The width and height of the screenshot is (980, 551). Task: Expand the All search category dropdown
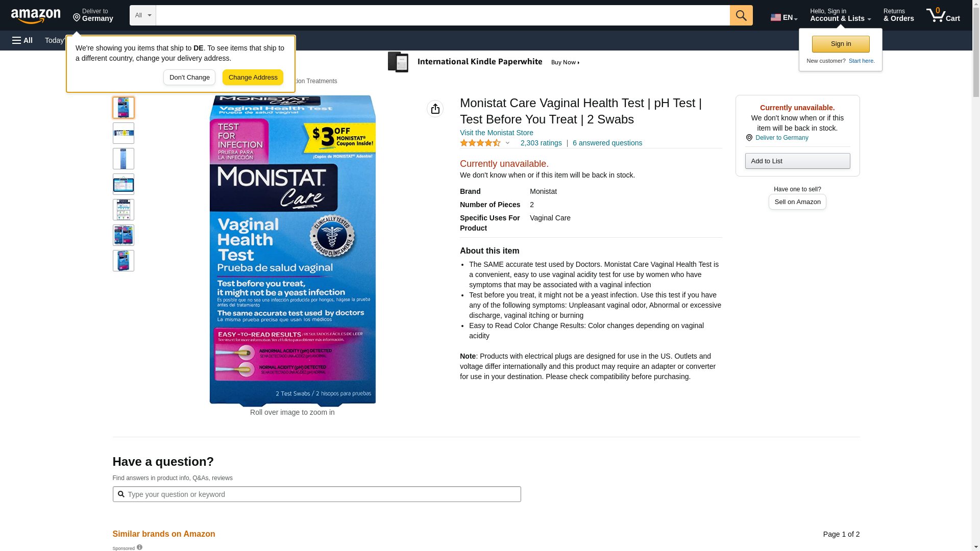click(x=143, y=15)
